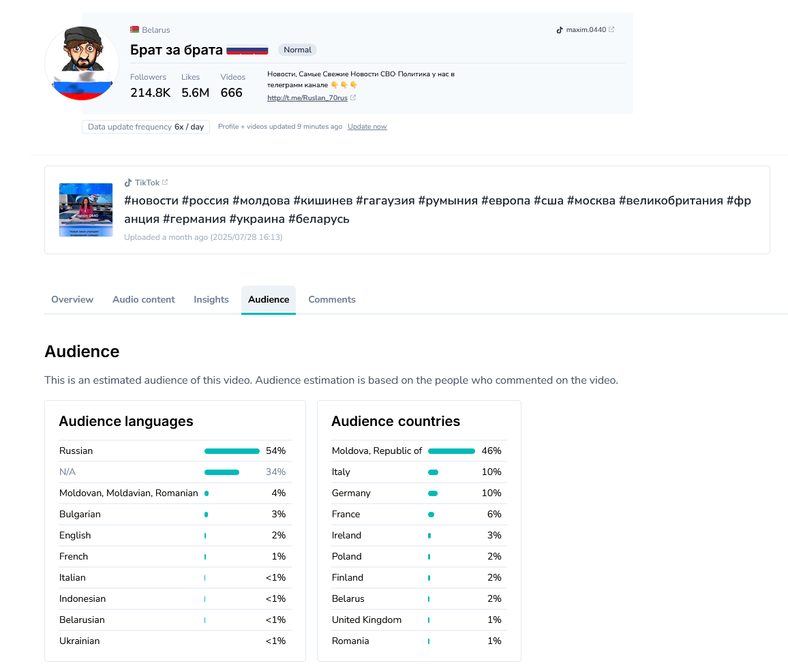The image size is (788, 672).
Task: Click the TikTok icon above the hashtags
Action: tap(128, 183)
